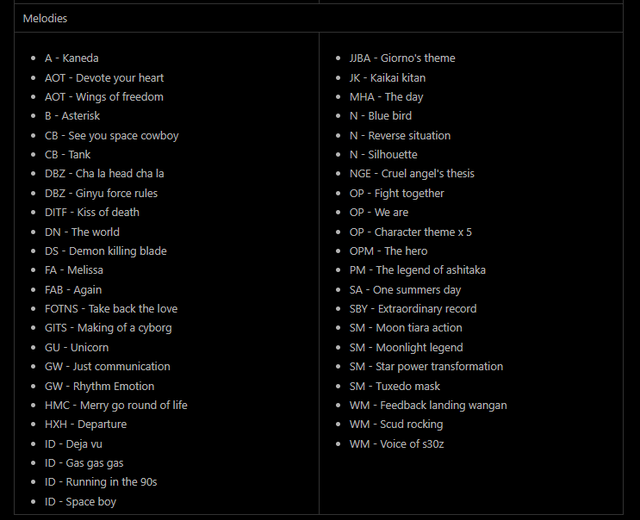This screenshot has width=640, height=520.
Task: Click 'GITS - Making of a cyborg'
Action: (108, 328)
